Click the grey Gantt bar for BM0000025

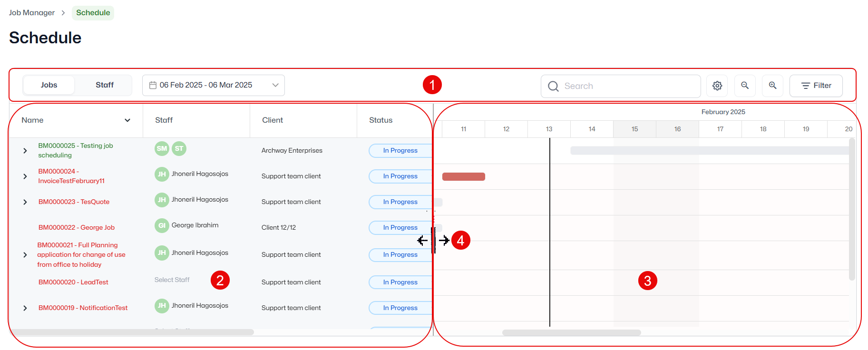(x=710, y=150)
